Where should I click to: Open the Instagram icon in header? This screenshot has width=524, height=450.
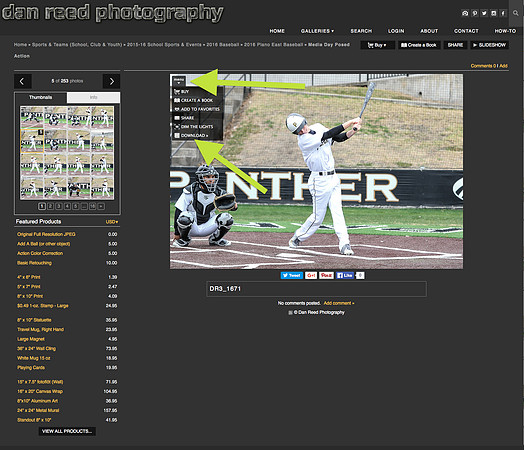click(494, 13)
